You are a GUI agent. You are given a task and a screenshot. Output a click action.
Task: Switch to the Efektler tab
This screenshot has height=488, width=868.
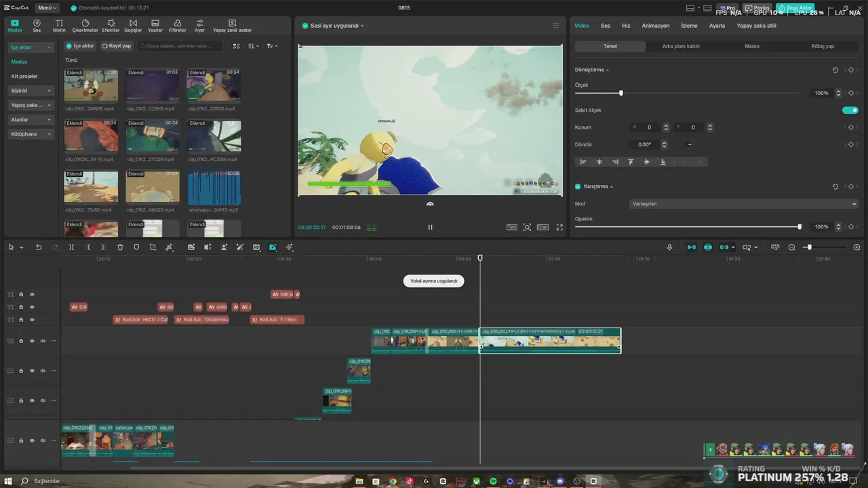(x=111, y=26)
